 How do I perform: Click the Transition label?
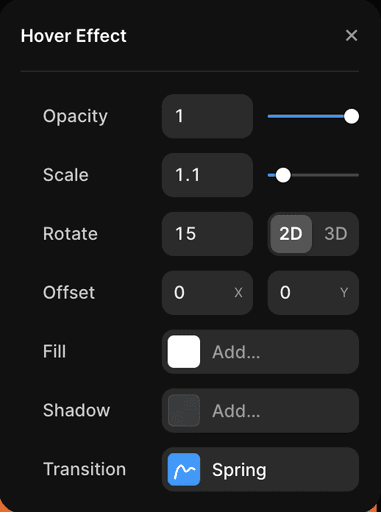point(84,469)
